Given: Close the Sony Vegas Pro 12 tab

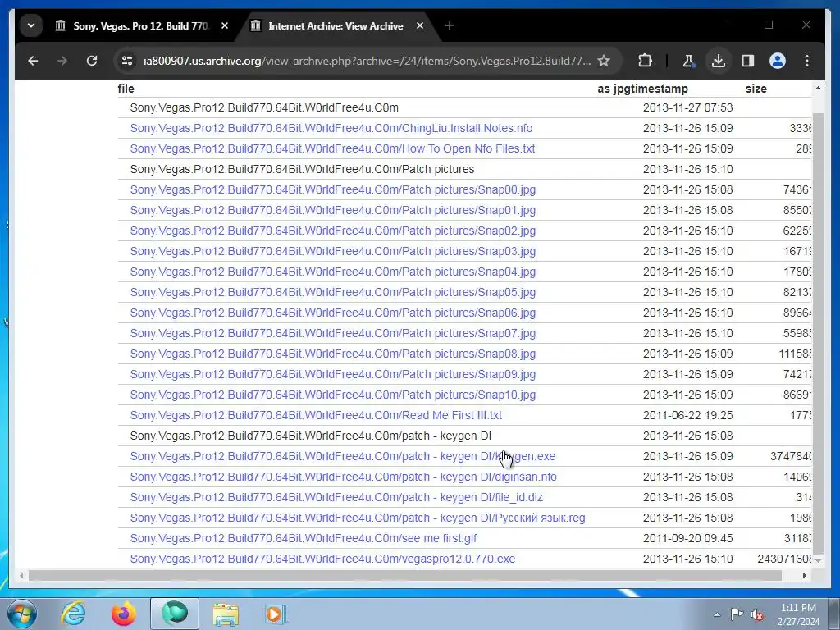Looking at the screenshot, I should pyautogui.click(x=225, y=25).
